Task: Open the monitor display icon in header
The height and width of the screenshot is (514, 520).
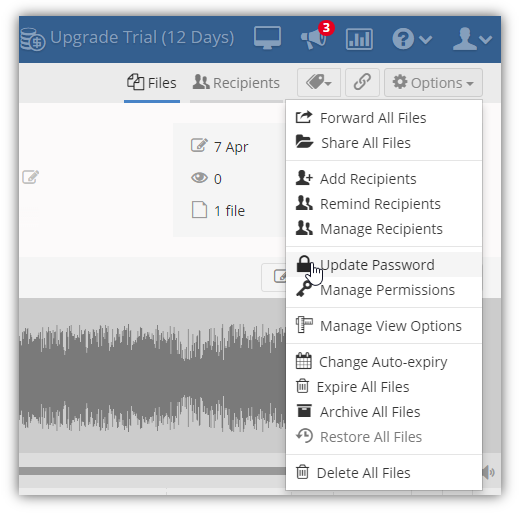Action: coord(267,38)
